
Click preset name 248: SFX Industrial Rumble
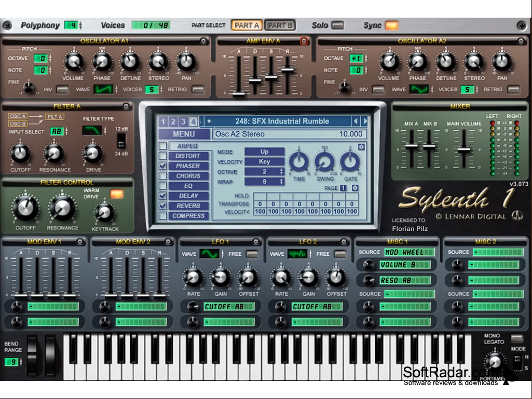tap(282, 121)
